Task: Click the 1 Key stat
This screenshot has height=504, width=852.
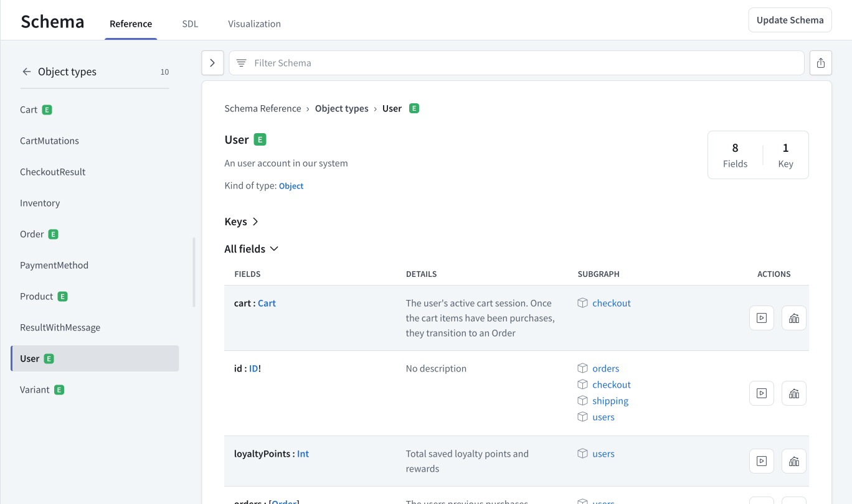Action: tap(785, 155)
